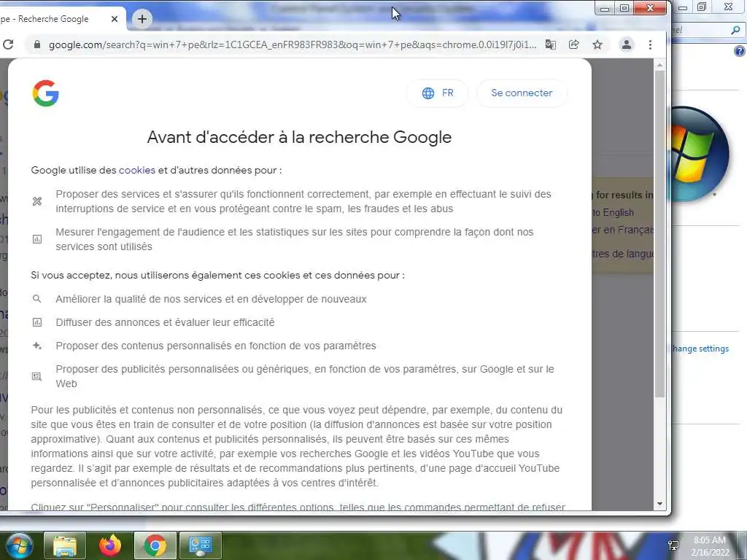Click the chart icon beside 'Mesurer l'engagement'

tap(37, 239)
